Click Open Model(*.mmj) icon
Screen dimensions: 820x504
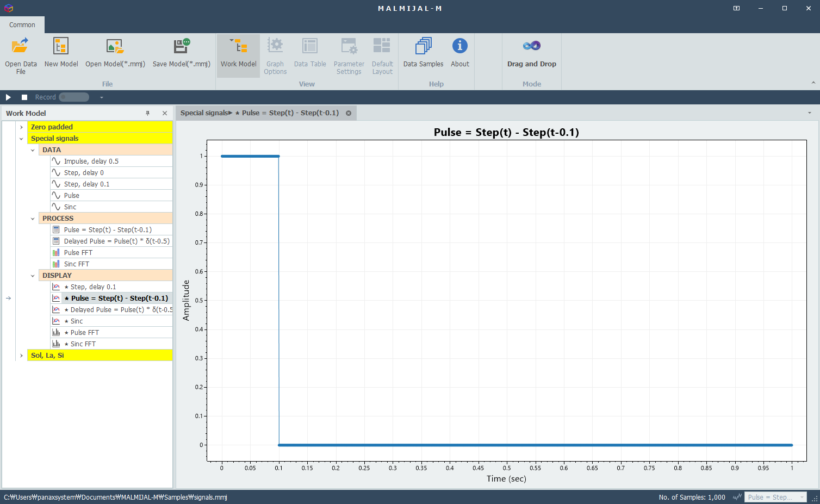pos(115,46)
